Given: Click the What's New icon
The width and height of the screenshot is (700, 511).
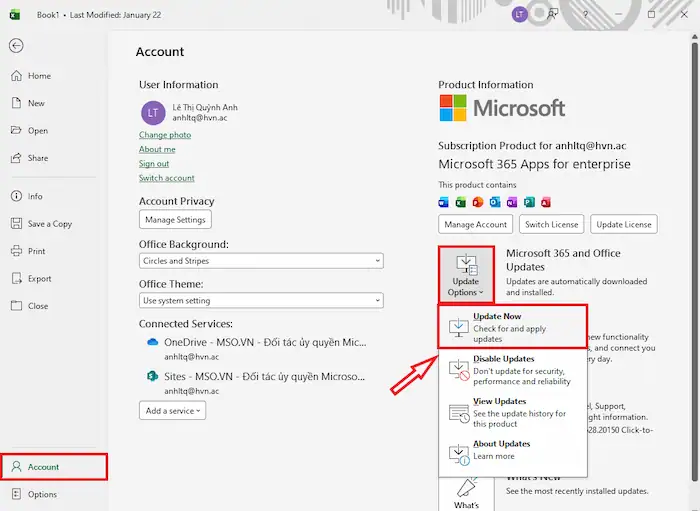Looking at the screenshot, I should [x=466, y=490].
